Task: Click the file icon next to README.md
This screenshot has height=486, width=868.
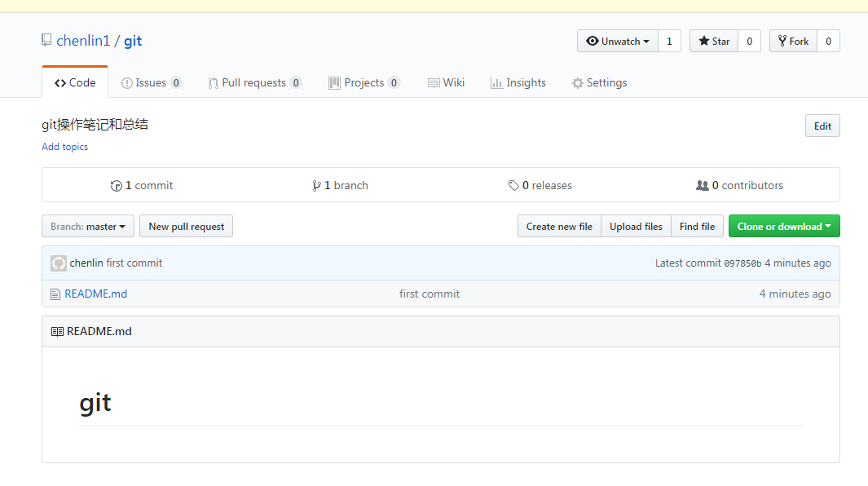Action: [x=55, y=294]
